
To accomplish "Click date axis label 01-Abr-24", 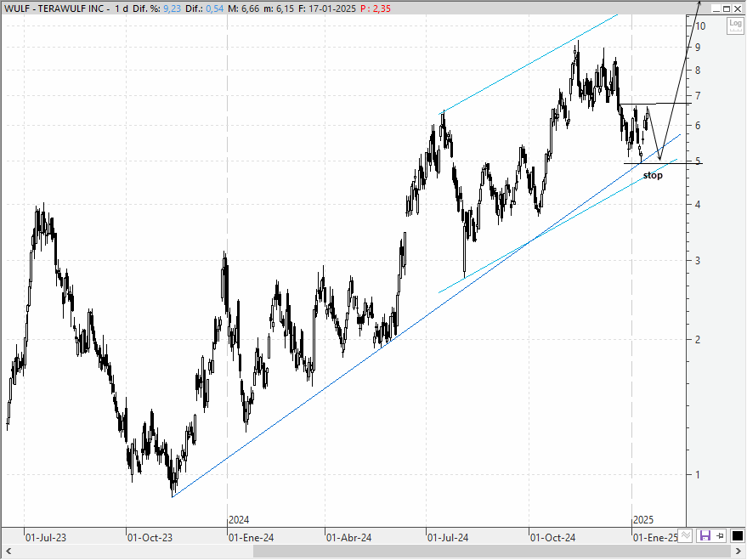I will pyautogui.click(x=348, y=538).
